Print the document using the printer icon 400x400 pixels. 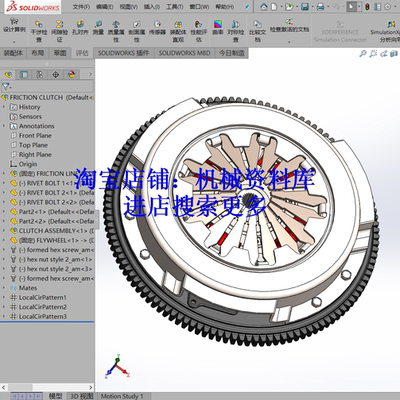320,6
